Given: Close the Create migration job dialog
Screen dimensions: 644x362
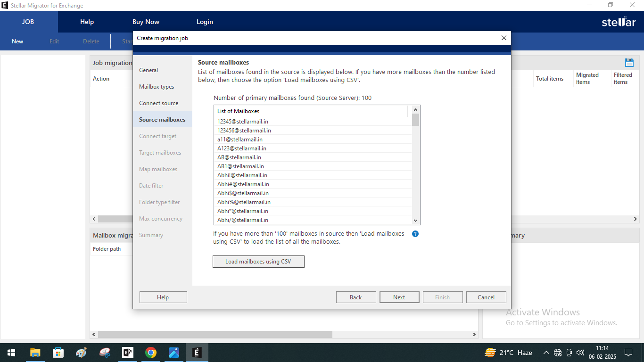Looking at the screenshot, I should coord(504,38).
